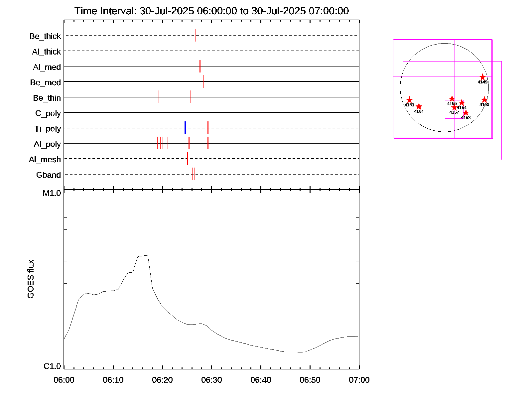Click the star for active region 4164

[419, 107]
